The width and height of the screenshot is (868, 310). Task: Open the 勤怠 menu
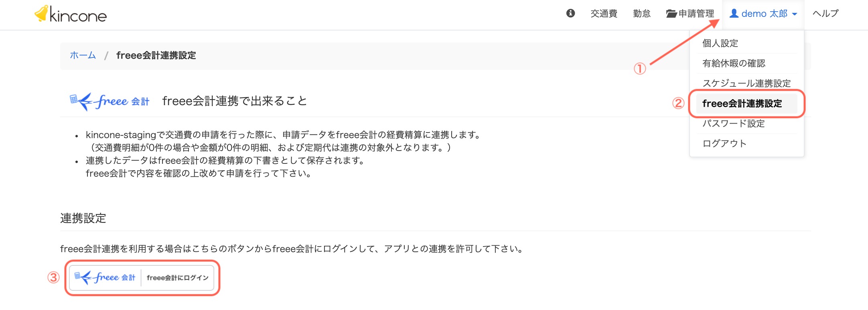(642, 14)
